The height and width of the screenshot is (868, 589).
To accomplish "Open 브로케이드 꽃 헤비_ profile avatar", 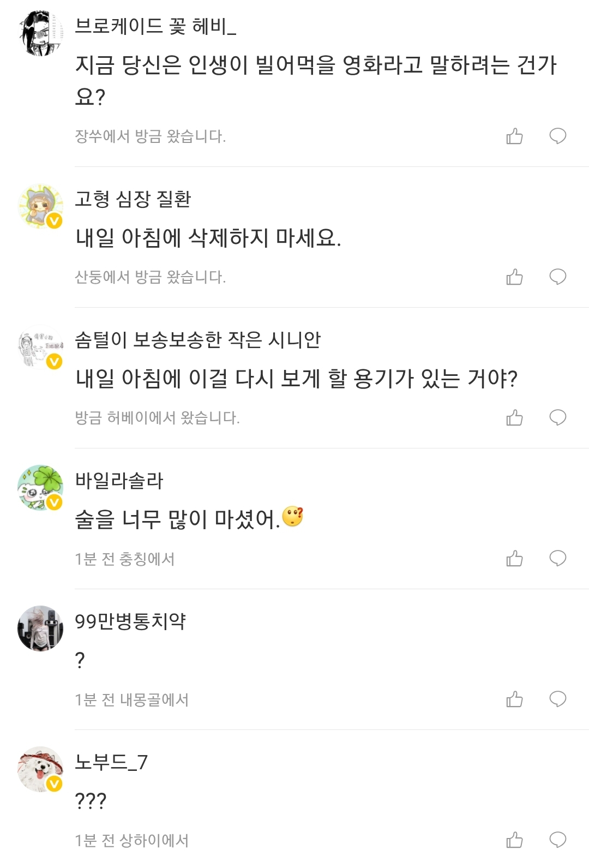I will pyautogui.click(x=40, y=33).
